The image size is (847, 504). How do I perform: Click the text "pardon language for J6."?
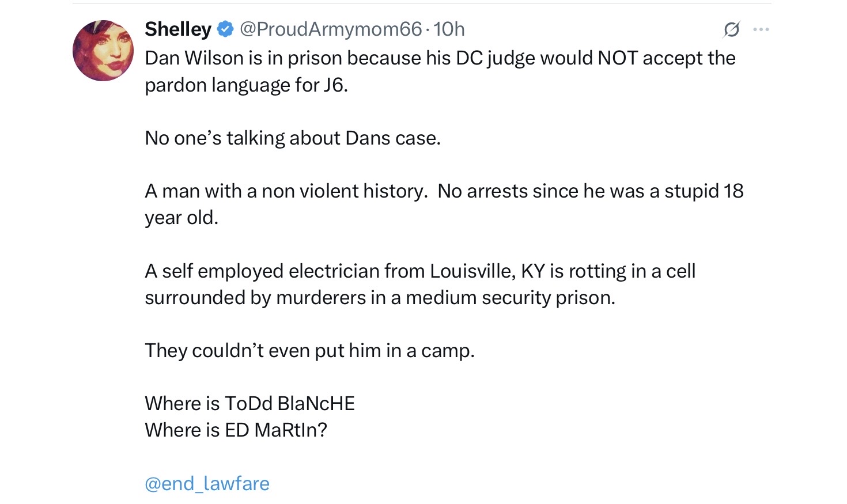click(x=246, y=85)
